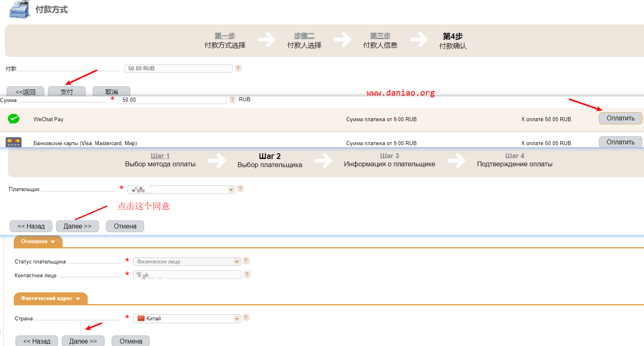Click help icon beside Контактное лицо field

247,274
